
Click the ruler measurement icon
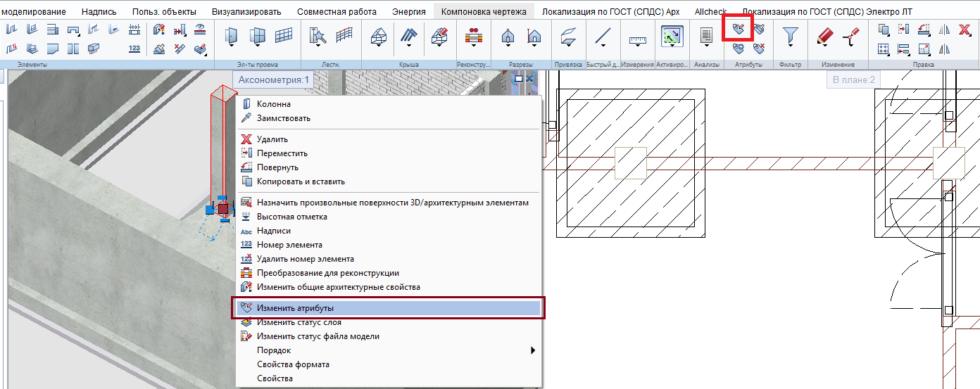638,40
